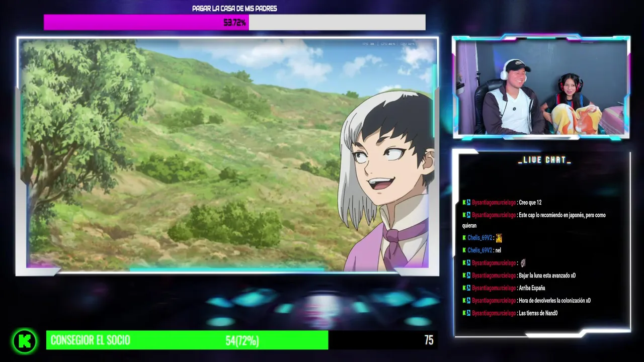644x362 pixels.
Task: Click the blue badge on the "Bajar la luna" message
Action: point(469,276)
